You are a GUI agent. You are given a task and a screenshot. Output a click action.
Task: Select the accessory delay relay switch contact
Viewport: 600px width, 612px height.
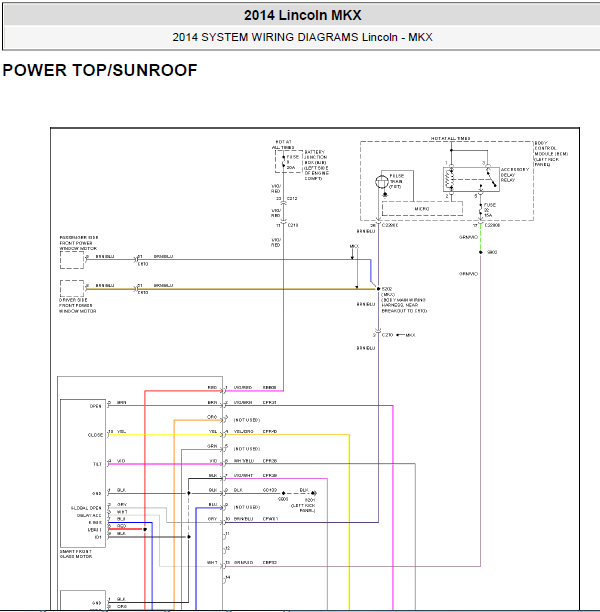[490, 178]
